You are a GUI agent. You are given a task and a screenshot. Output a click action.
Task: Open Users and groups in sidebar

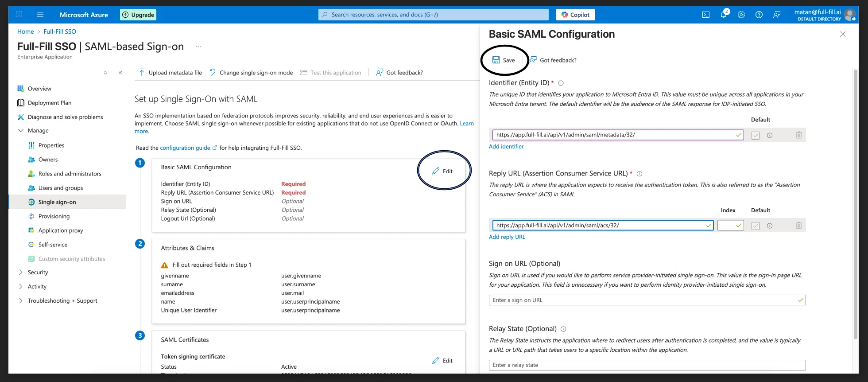61,188
